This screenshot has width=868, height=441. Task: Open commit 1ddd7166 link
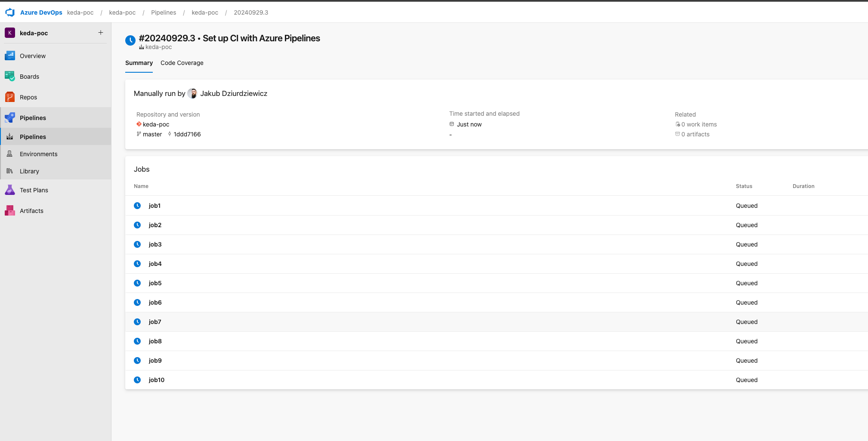pos(187,134)
